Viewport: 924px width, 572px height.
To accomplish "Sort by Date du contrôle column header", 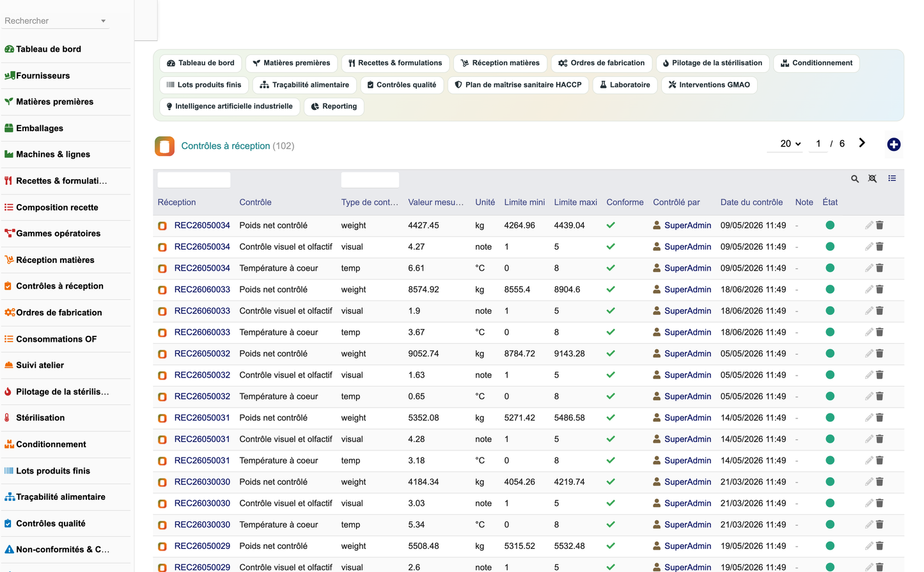I will [x=751, y=202].
